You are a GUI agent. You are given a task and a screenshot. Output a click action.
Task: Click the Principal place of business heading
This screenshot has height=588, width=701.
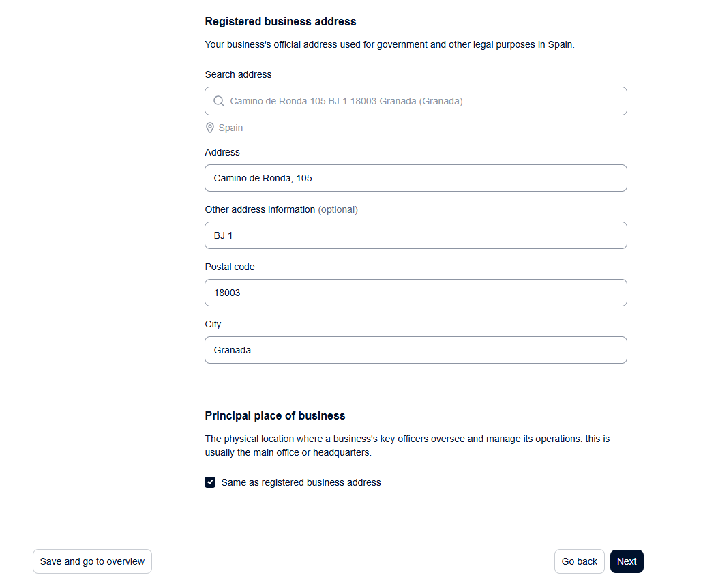click(275, 416)
